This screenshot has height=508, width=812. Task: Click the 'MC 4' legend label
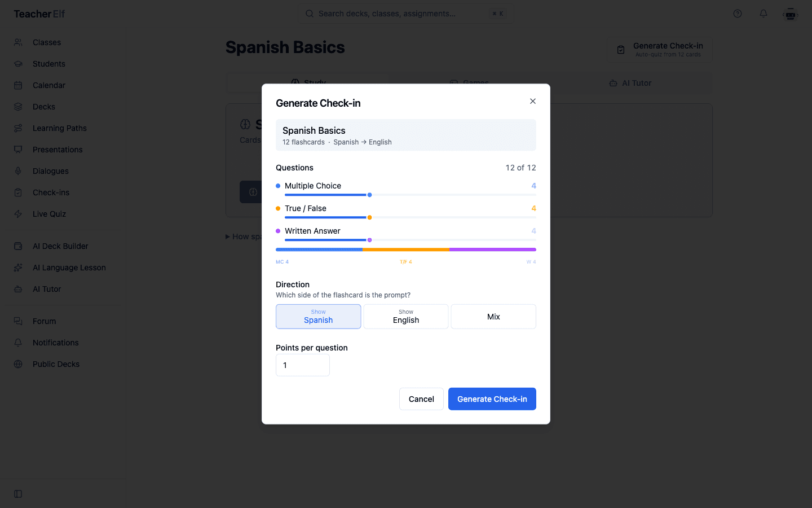coord(282,262)
